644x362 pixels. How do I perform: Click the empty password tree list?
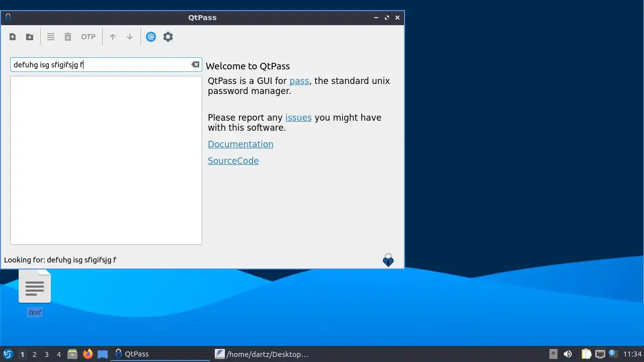(x=106, y=160)
